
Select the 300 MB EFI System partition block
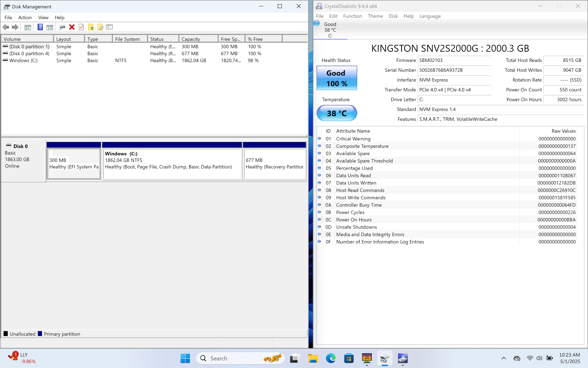click(x=74, y=164)
